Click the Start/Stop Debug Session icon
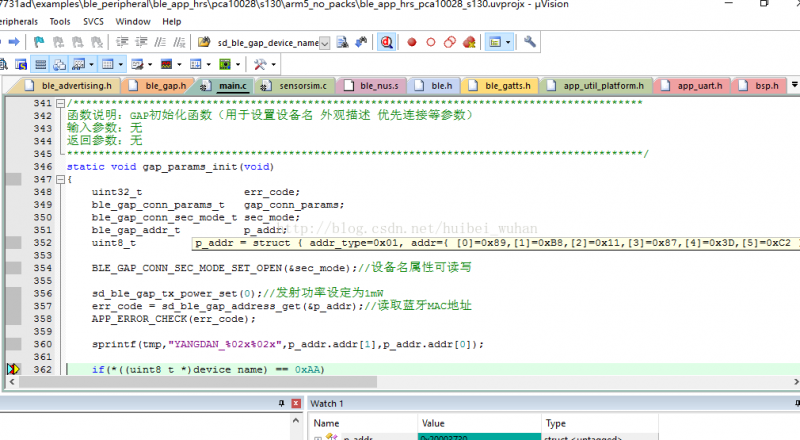The image size is (800, 440). coord(387,43)
